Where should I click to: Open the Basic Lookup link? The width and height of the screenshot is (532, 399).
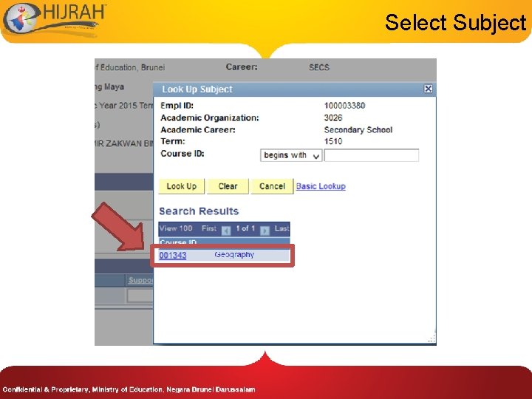(x=321, y=186)
